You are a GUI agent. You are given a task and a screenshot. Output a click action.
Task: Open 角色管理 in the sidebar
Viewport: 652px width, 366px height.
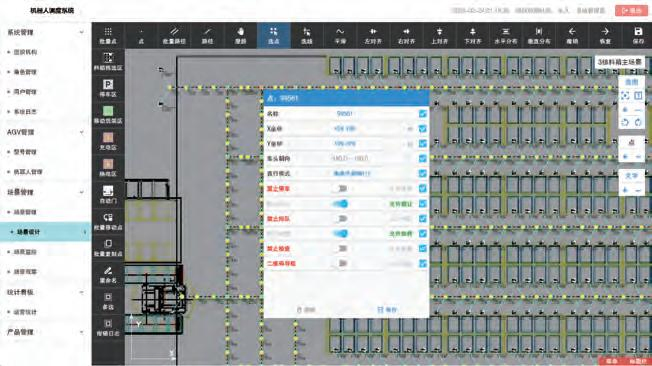[25, 72]
